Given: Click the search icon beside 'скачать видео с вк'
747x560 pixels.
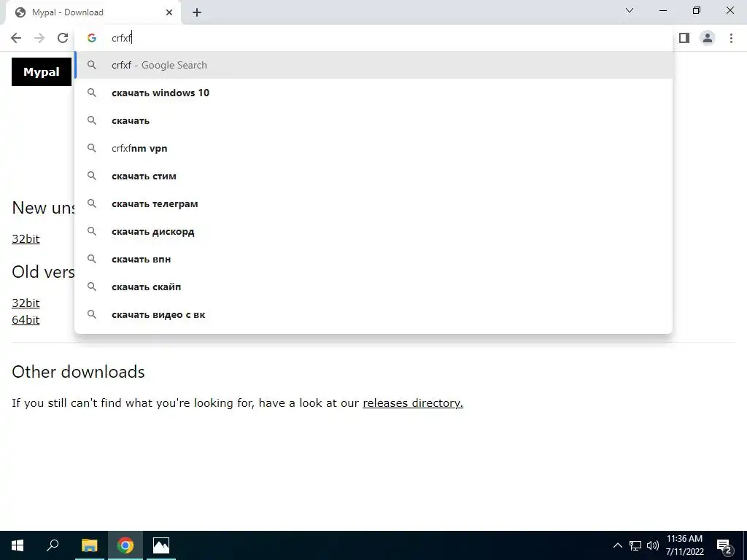Looking at the screenshot, I should tap(92, 314).
